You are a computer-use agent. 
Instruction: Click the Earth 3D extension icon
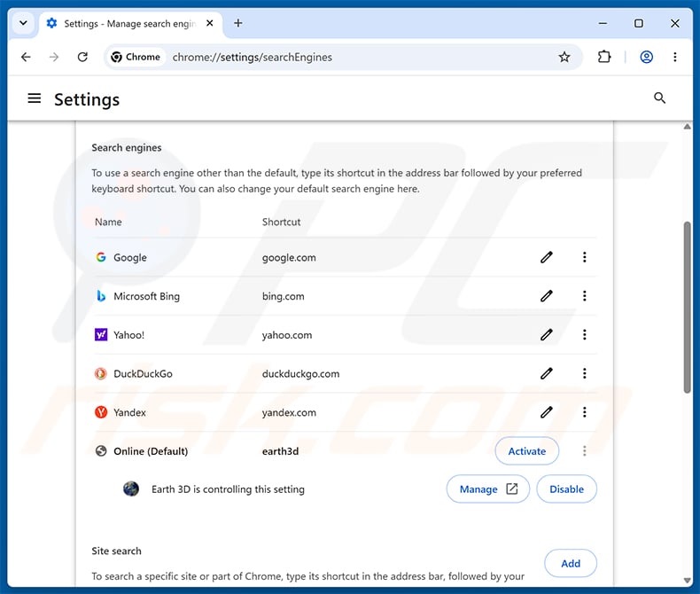pyautogui.click(x=131, y=489)
